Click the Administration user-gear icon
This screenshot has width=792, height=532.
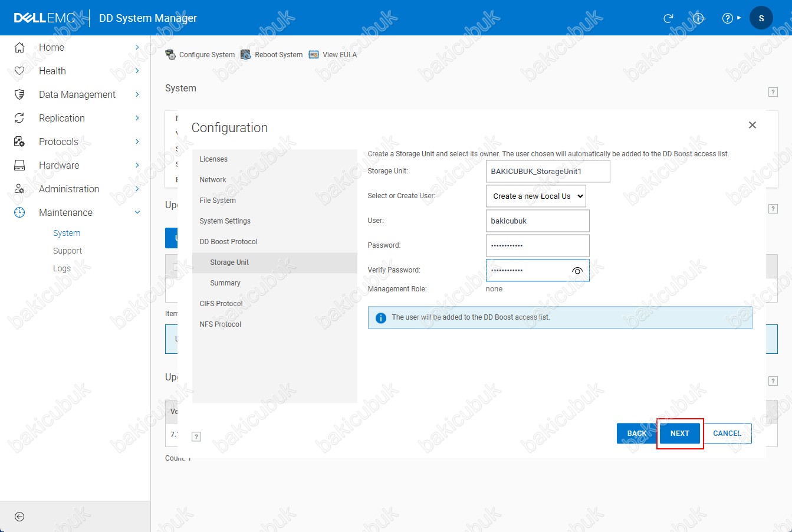coord(19,189)
